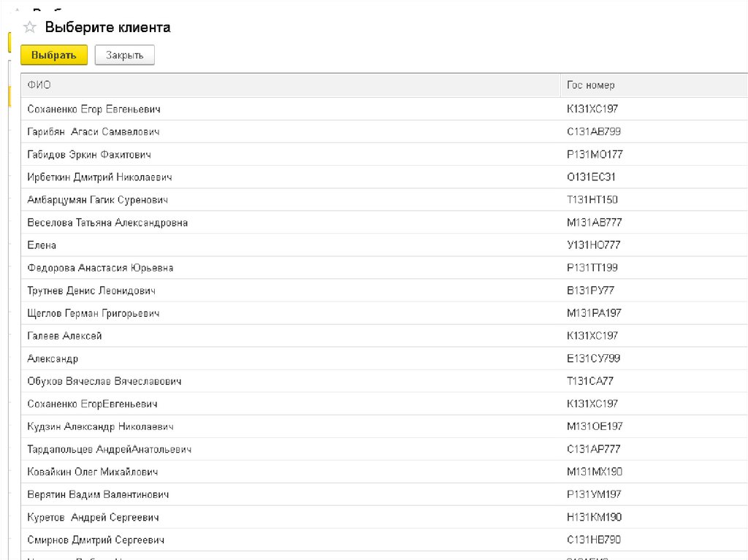Image resolution: width=748 pixels, height=560 pixels.
Task: Choose the client Щеглов Герман Григорьевич
Action: click(93, 313)
